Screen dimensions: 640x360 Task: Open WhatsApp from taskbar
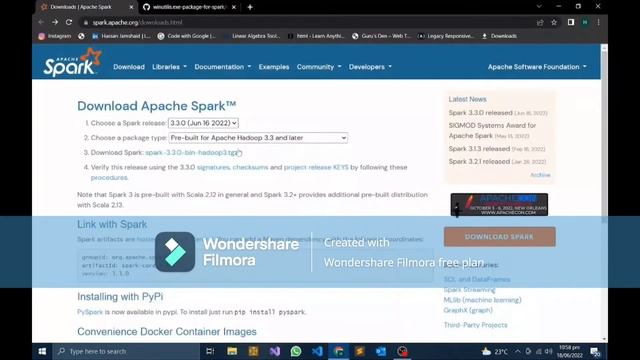click(296, 351)
